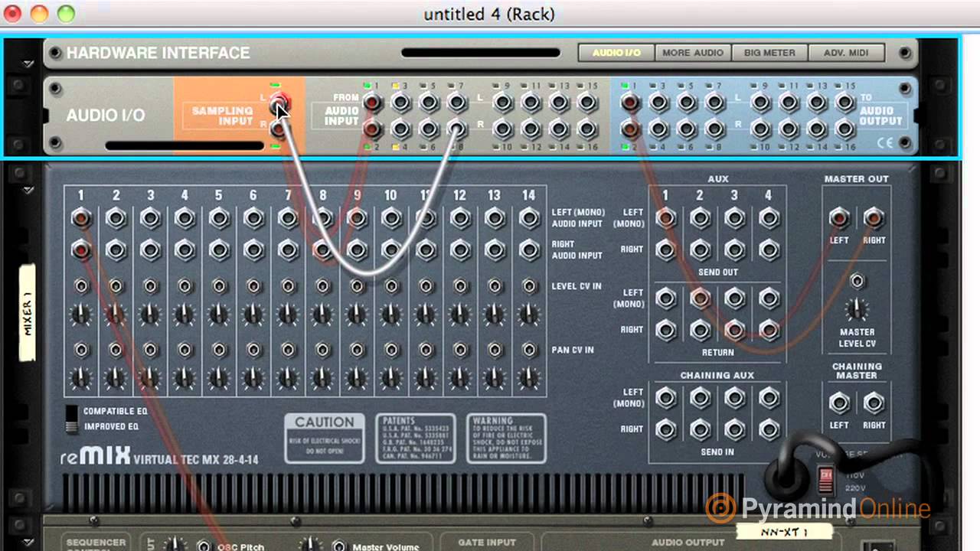The image size is (980, 551).
Task: Click Audio Input jack 1
Action: pyautogui.click(x=373, y=103)
